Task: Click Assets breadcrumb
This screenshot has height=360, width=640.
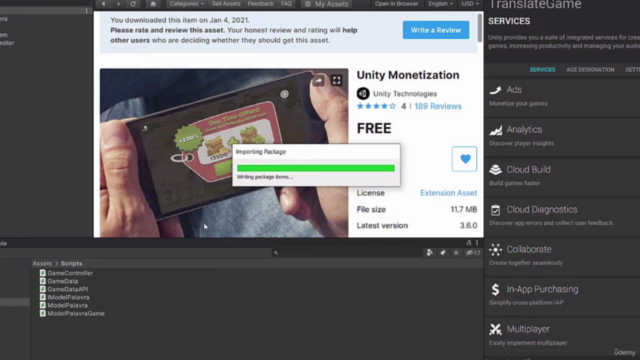Action: tap(42, 264)
